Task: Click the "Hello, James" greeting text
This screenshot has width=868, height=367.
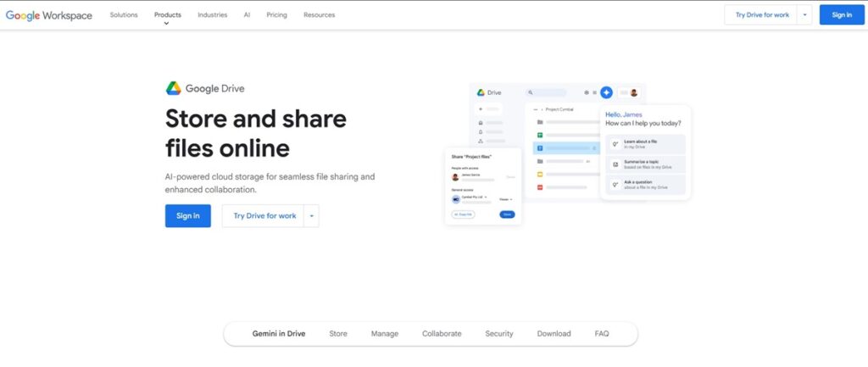Action: click(x=624, y=114)
